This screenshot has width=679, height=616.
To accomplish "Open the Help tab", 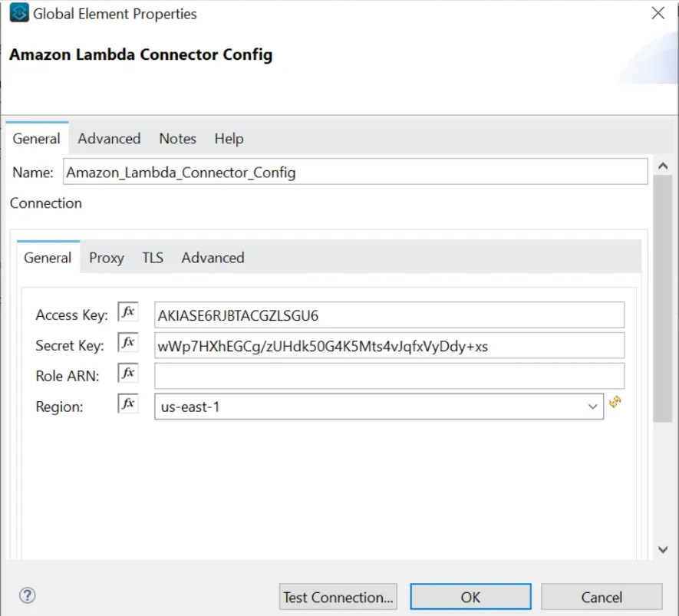I will point(229,139).
